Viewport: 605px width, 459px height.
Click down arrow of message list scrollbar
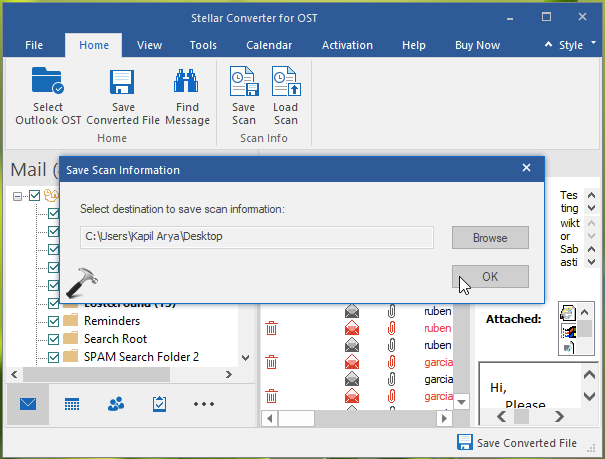[x=461, y=402]
